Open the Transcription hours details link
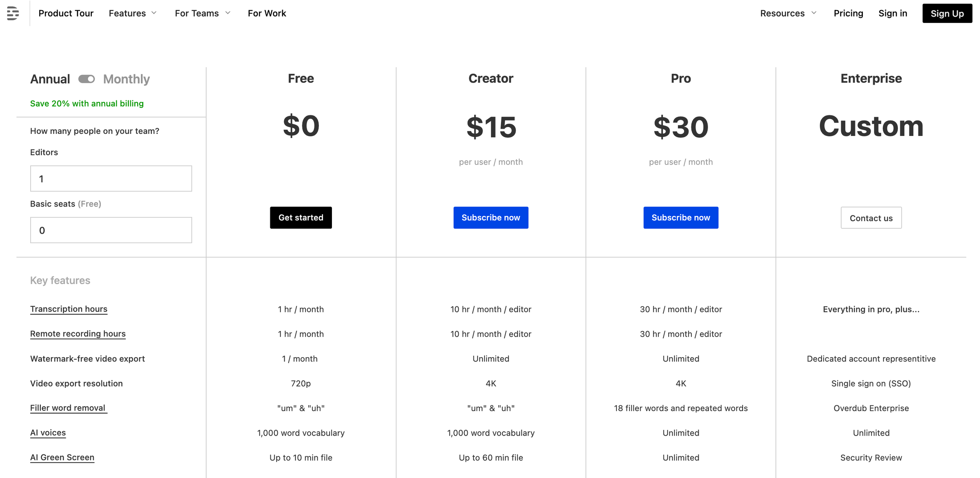Image resolution: width=980 pixels, height=478 pixels. (69, 309)
